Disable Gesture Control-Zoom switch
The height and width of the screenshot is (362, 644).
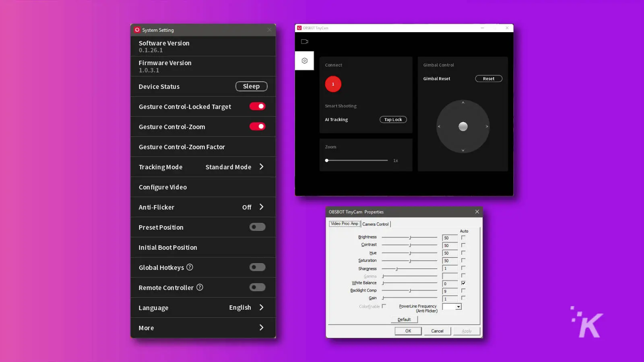click(257, 126)
